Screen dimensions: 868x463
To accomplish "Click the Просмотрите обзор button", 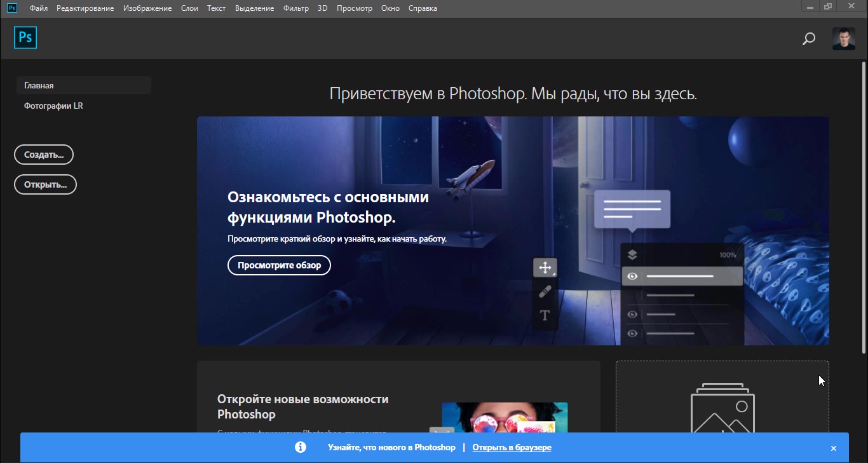I will [279, 265].
